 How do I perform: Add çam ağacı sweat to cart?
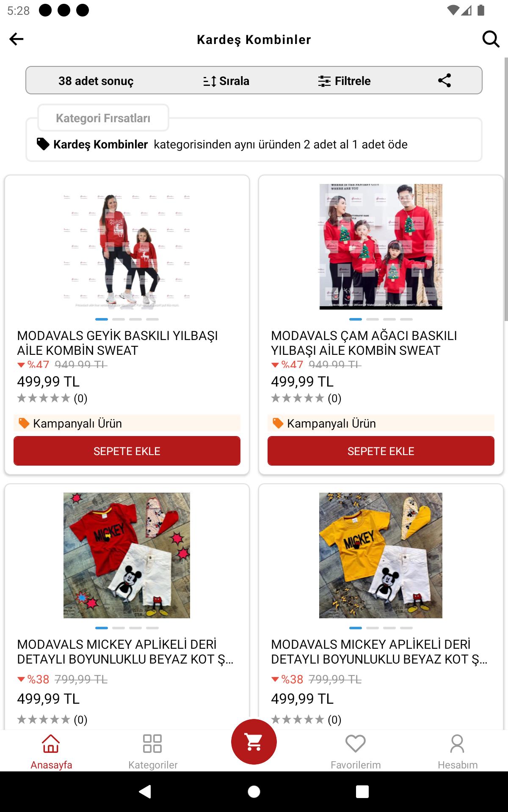[x=381, y=451]
